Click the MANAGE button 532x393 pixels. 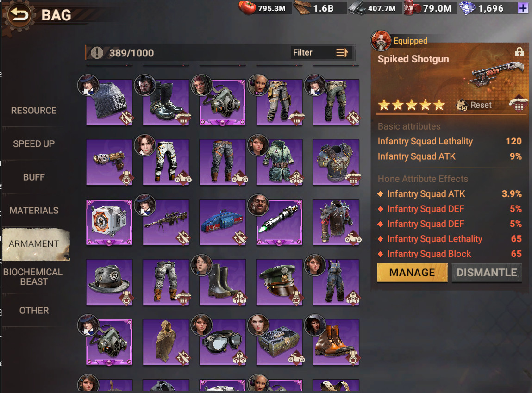click(412, 273)
